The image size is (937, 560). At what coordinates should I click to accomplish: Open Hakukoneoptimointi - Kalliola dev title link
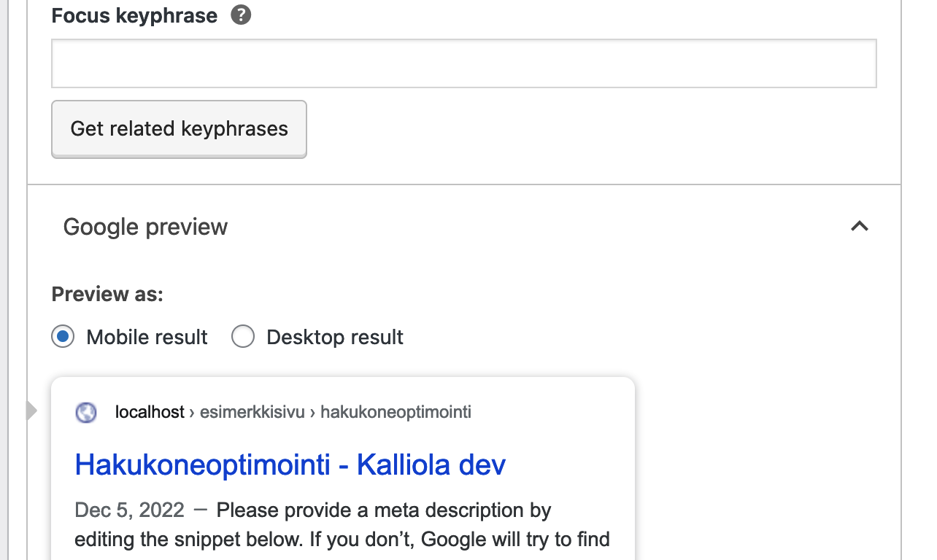coord(290,465)
